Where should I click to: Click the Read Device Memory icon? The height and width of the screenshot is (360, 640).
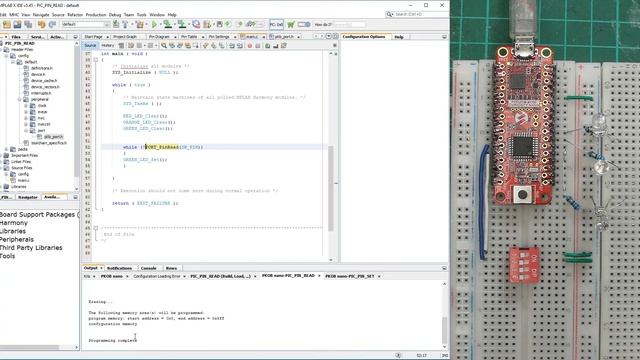[x=182, y=24]
